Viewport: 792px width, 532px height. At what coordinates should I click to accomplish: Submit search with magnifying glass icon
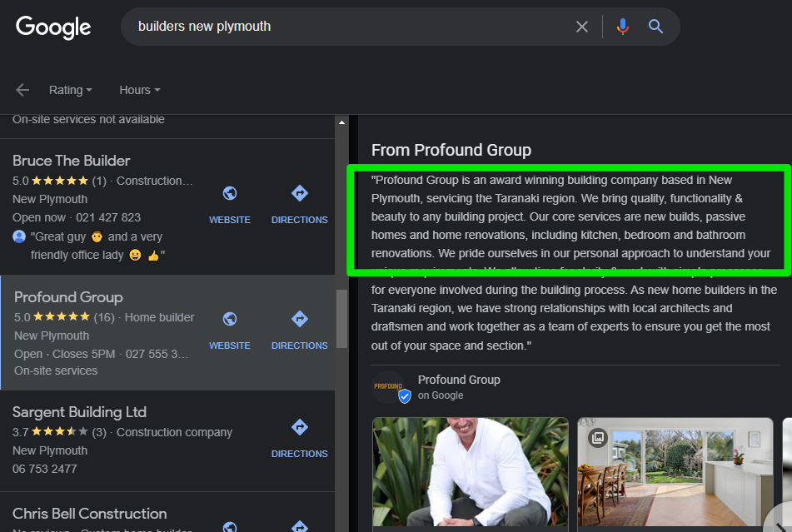(655, 27)
